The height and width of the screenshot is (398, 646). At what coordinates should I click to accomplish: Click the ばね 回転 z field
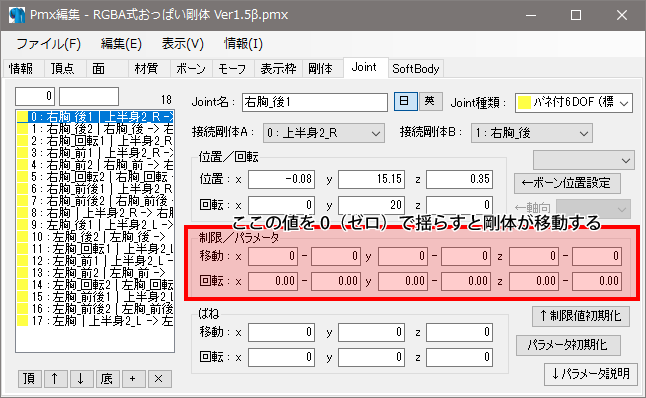(459, 357)
